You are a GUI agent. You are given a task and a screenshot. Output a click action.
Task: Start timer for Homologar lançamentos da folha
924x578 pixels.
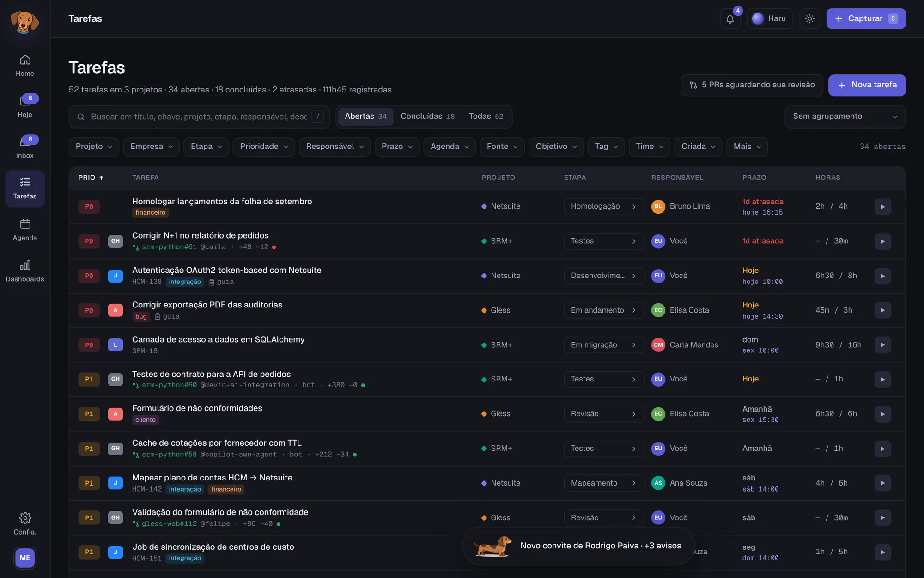click(882, 207)
